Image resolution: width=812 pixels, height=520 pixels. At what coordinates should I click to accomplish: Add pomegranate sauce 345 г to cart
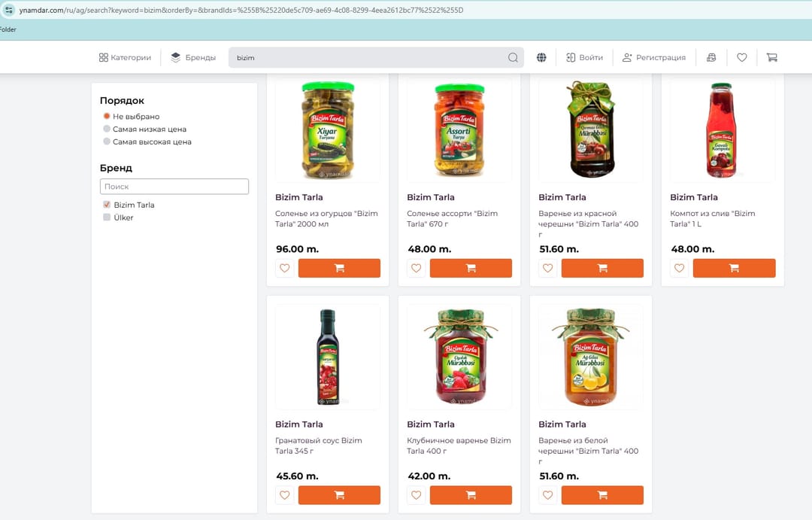339,495
